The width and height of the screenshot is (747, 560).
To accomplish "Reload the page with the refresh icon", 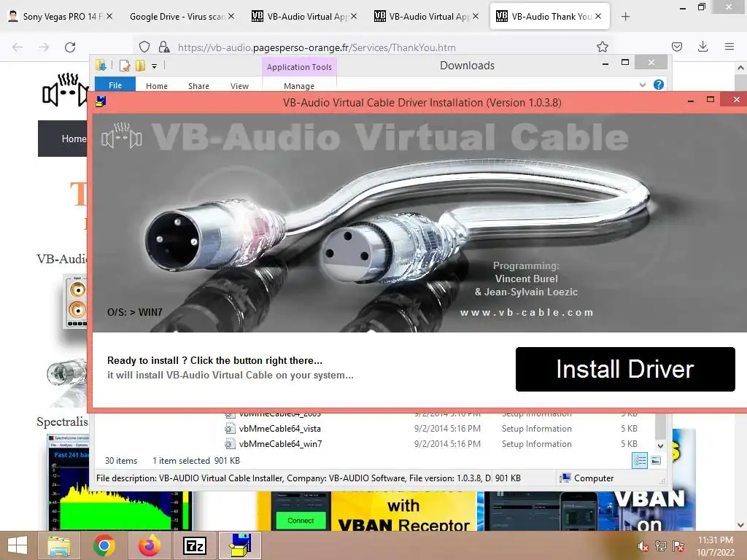I will pyautogui.click(x=70, y=47).
